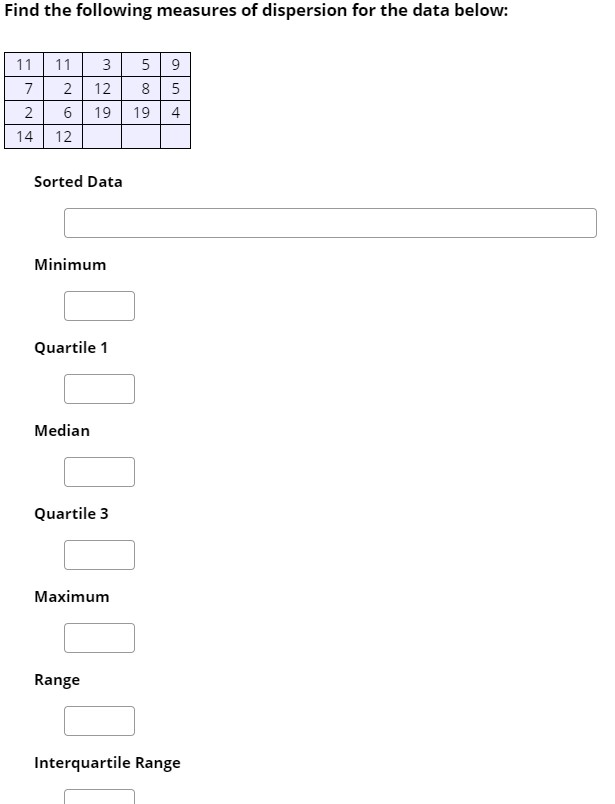Click the Quartile 1 input box
This screenshot has height=804, width=615.
coord(99,388)
